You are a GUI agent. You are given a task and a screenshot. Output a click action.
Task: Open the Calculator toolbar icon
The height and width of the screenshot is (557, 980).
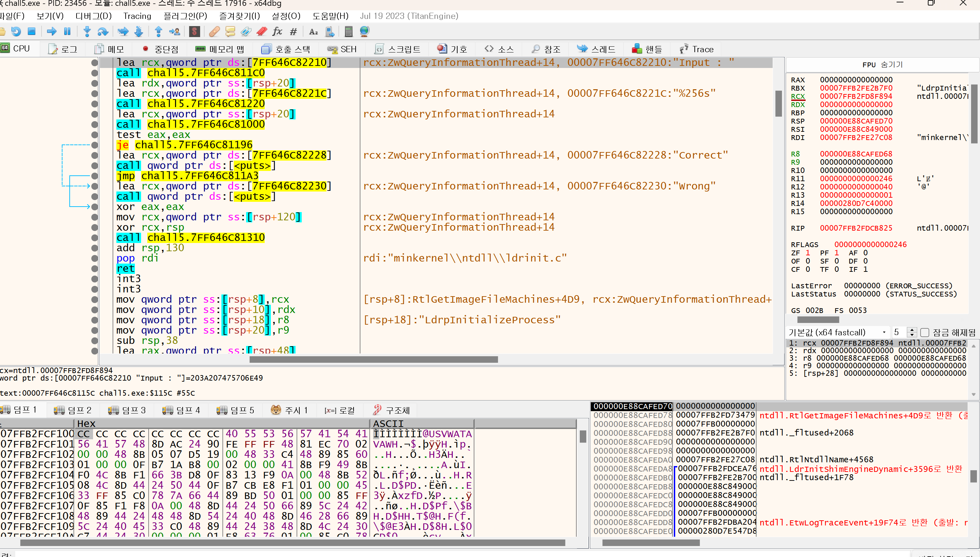coord(348,31)
